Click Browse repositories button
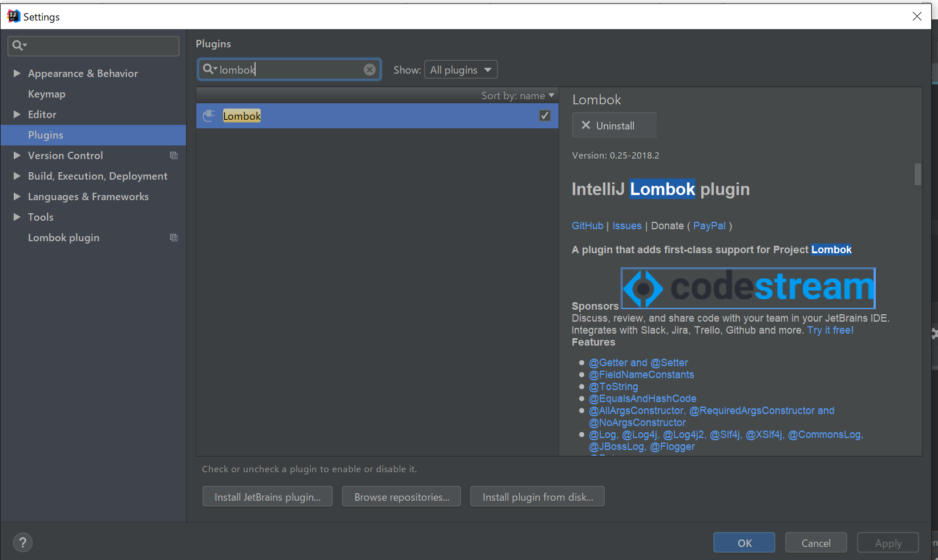The height and width of the screenshot is (560, 938). [401, 497]
